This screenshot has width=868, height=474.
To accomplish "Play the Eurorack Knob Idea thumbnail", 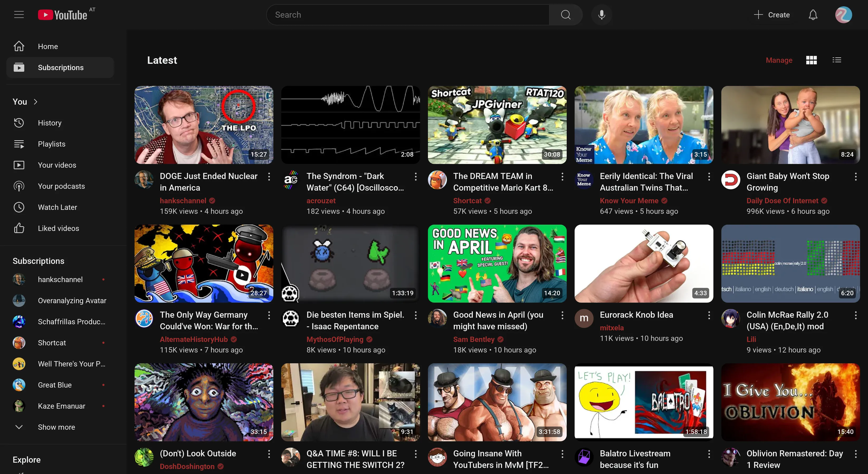I will pyautogui.click(x=644, y=264).
